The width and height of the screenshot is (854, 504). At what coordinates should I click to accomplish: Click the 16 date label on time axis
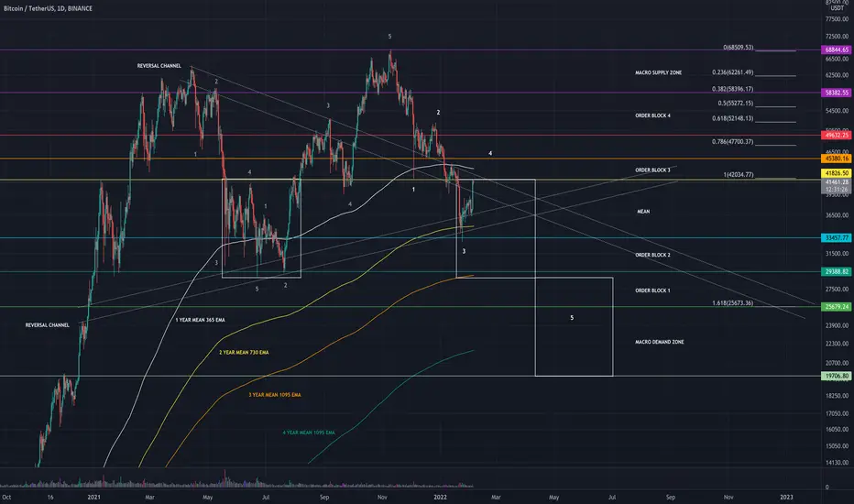[x=50, y=497]
